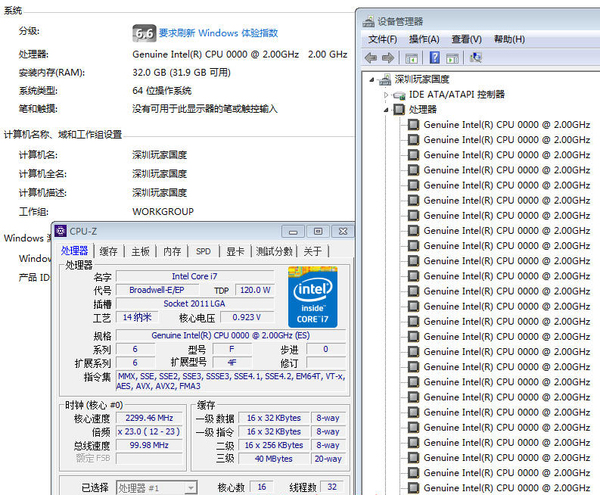600x495 pixels.
Task: Click the scan for hardware changes icon
Action: [x=476, y=58]
